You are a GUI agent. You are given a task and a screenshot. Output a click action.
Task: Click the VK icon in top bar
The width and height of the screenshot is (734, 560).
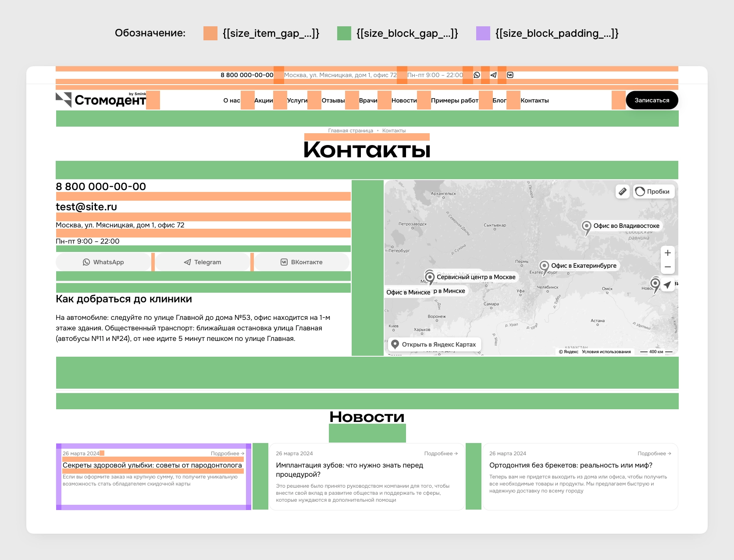(510, 75)
